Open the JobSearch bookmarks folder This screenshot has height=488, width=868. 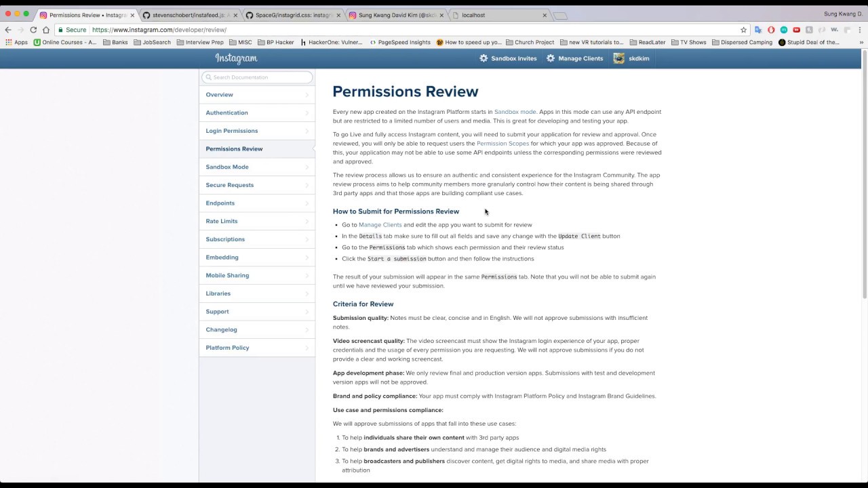[152, 42]
